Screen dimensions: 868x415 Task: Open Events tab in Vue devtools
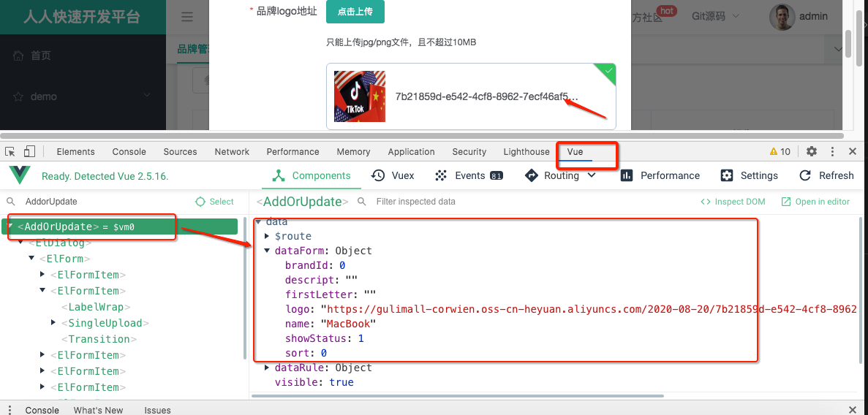click(469, 175)
